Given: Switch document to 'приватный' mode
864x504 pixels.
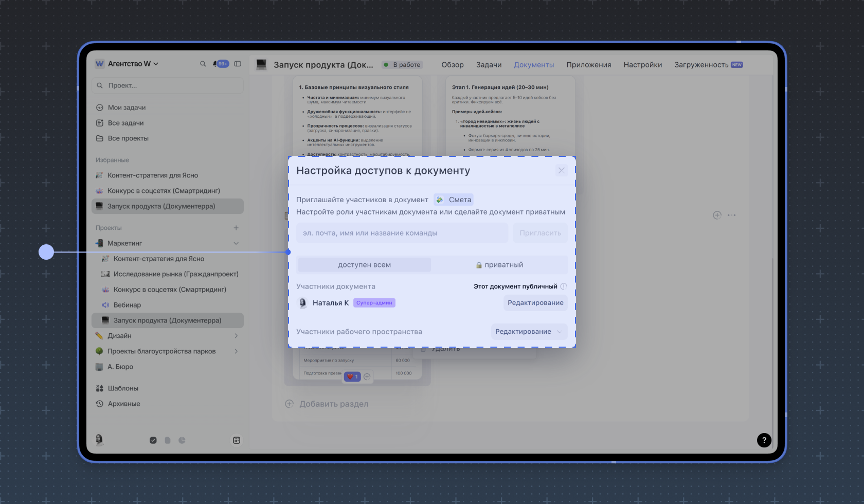Looking at the screenshot, I should [499, 265].
